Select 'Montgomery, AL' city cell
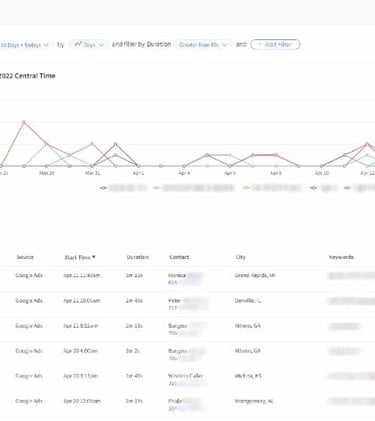The image size is (375, 421). point(254,401)
